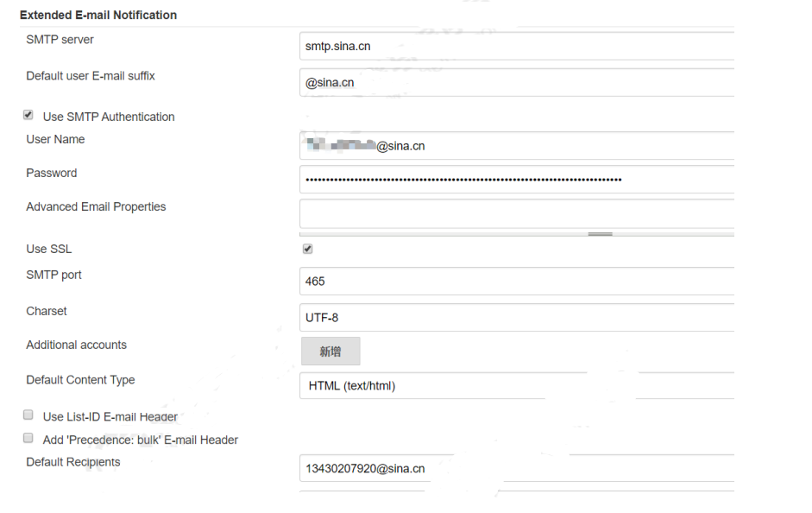Screen dimensions: 812x513
Task: Click the Add 'Precedence: bulk' E-mail Header label
Action: coord(141,440)
